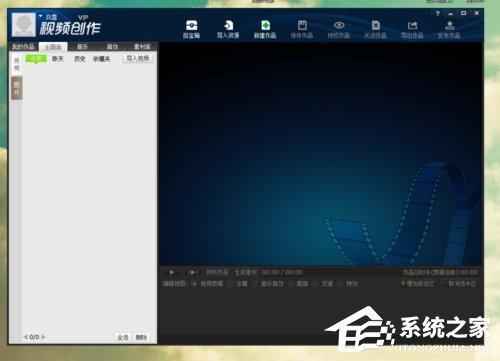Click the red 取消 selection button

459,284
